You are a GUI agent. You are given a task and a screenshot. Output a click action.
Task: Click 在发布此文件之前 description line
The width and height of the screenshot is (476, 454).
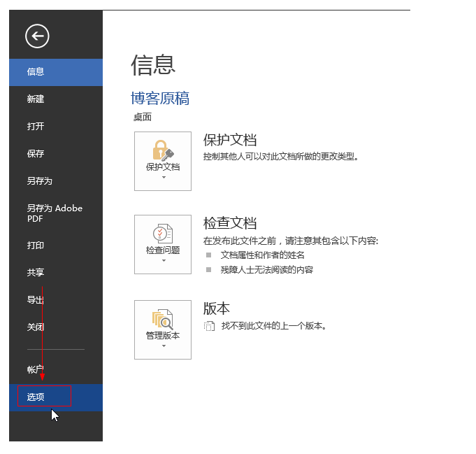click(291, 241)
